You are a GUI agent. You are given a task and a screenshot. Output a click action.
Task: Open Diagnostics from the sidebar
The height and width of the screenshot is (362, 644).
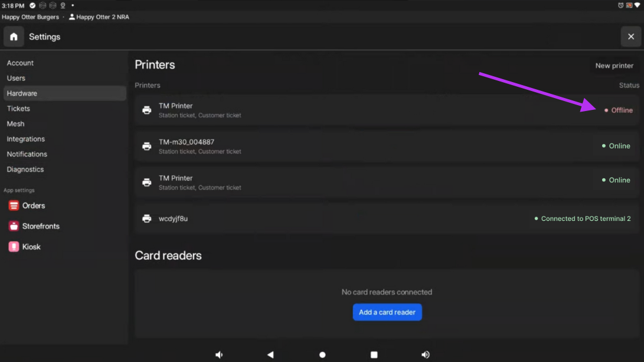pyautogui.click(x=25, y=169)
